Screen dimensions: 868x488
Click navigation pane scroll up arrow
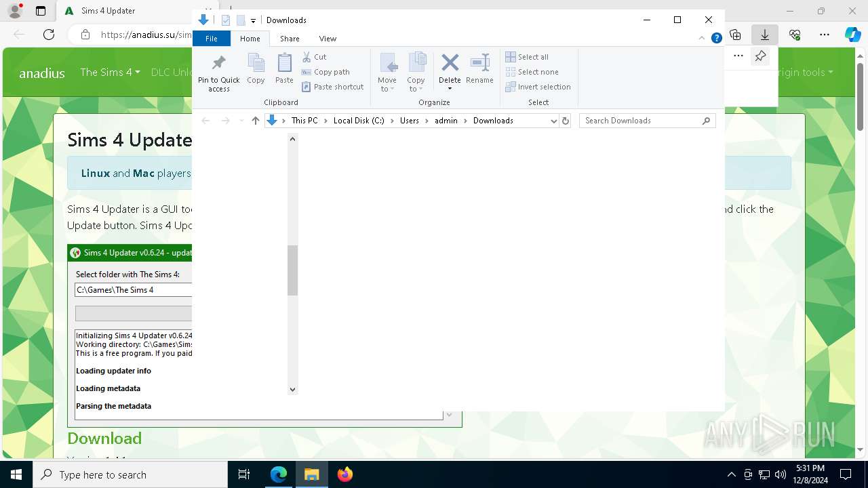coord(293,139)
